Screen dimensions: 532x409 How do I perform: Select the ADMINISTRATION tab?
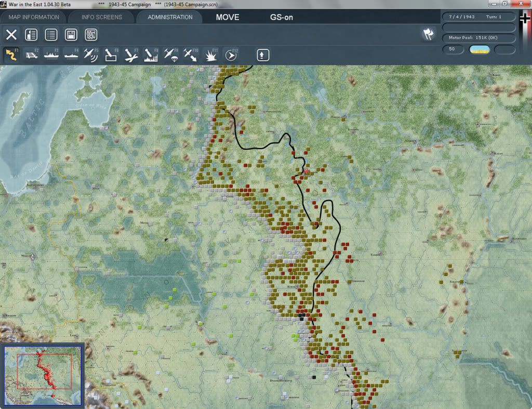[170, 17]
